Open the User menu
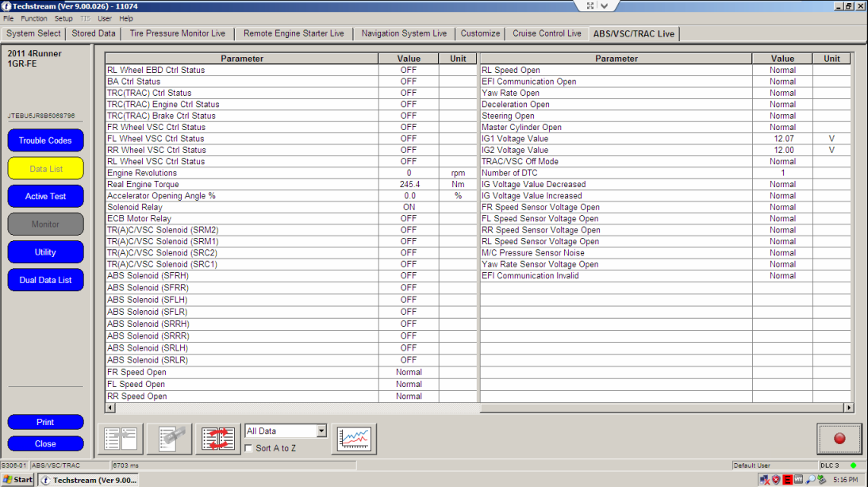Screen dimensions: 868x487 pos(105,18)
